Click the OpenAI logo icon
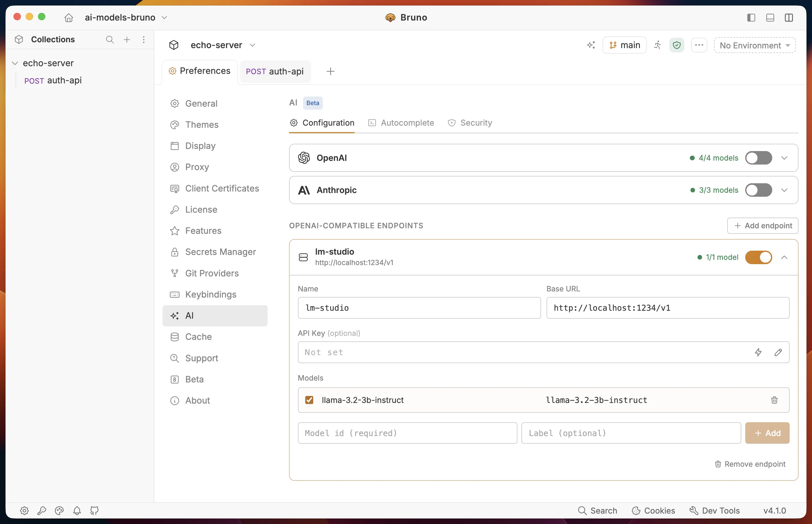This screenshot has height=524, width=812. pyautogui.click(x=304, y=158)
